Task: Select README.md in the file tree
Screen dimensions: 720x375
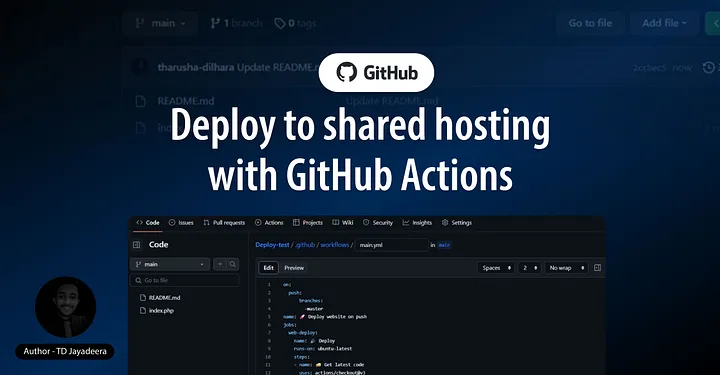Action: click(x=160, y=297)
